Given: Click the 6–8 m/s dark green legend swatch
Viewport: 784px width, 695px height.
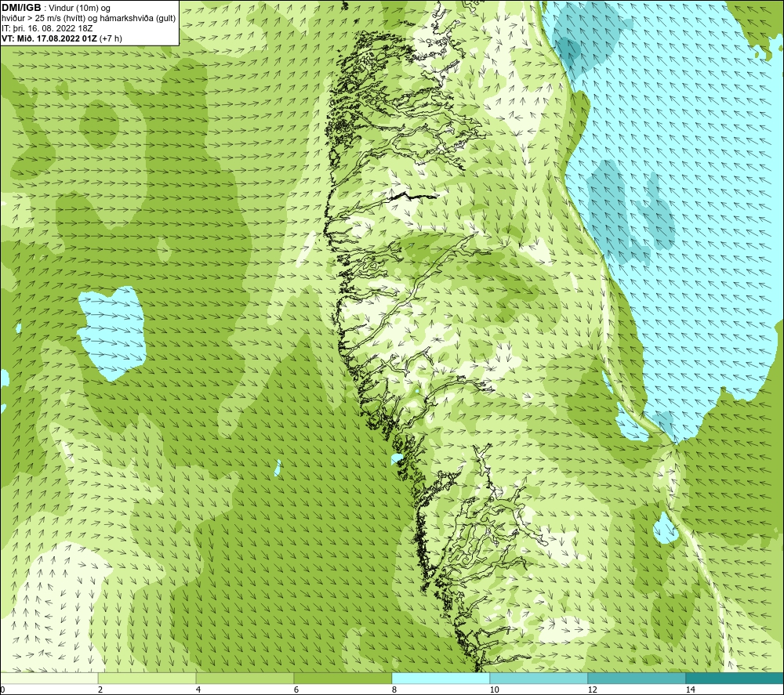Looking at the screenshot, I should 343,678.
